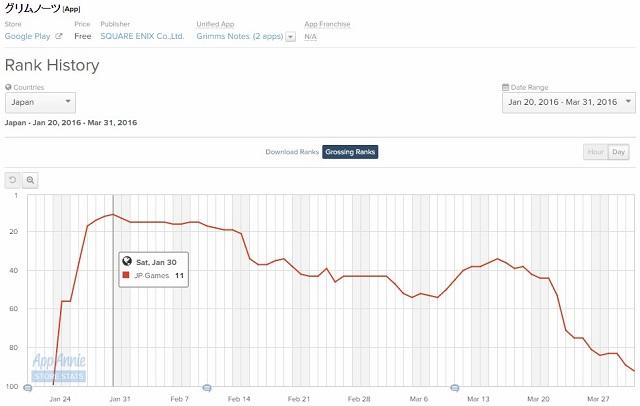This screenshot has width=640, height=406.
Task: Select the Grossing Ranks tab
Action: (x=350, y=152)
